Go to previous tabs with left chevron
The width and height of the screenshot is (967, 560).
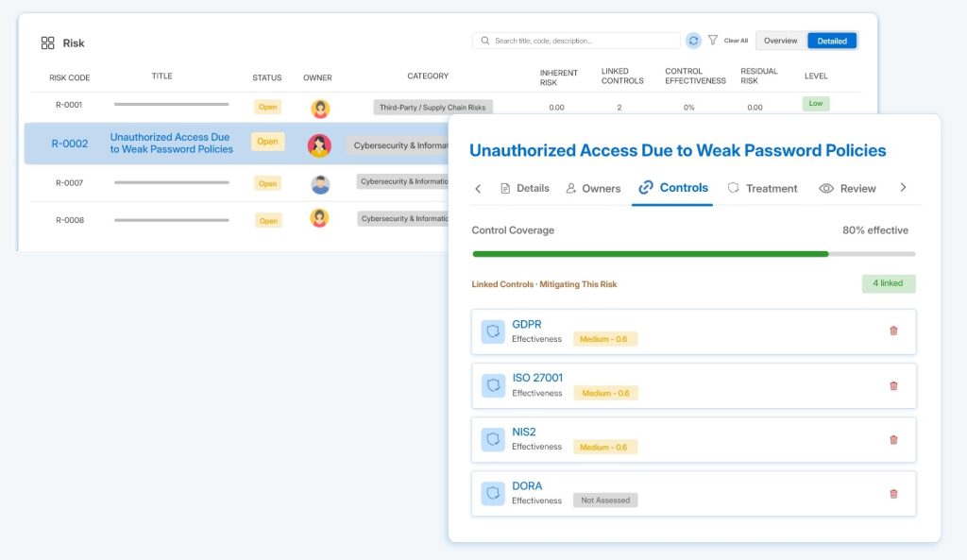click(478, 188)
